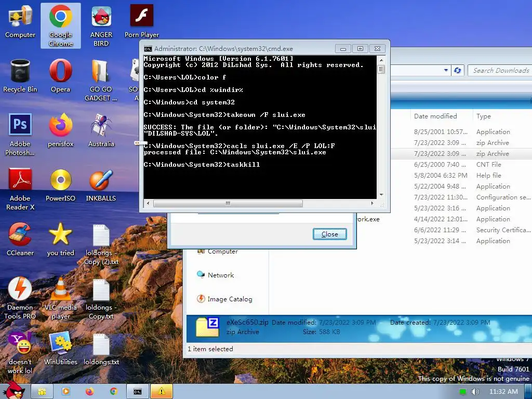Viewport: 532px width, 399px height.
Task: Open the Firefox icon labeled penisfox
Action: 60,130
